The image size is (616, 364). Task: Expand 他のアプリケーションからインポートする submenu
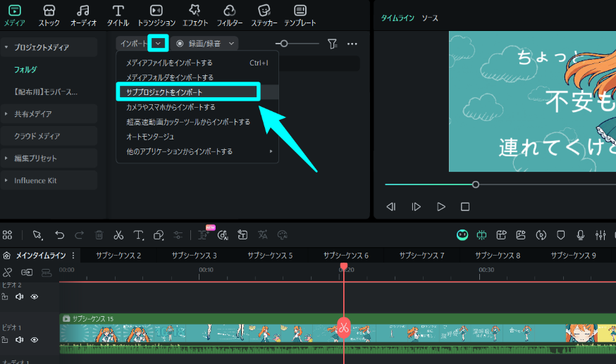coord(197,151)
